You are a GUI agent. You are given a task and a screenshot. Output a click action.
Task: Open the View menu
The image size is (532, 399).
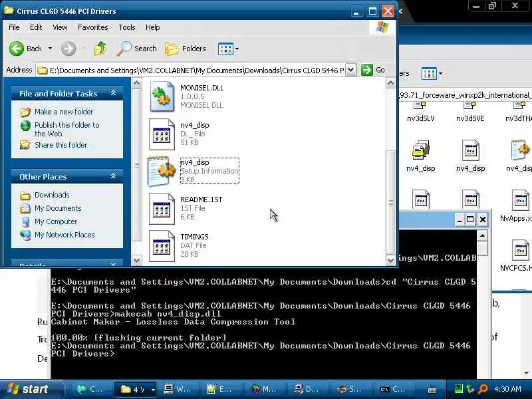[x=60, y=27]
